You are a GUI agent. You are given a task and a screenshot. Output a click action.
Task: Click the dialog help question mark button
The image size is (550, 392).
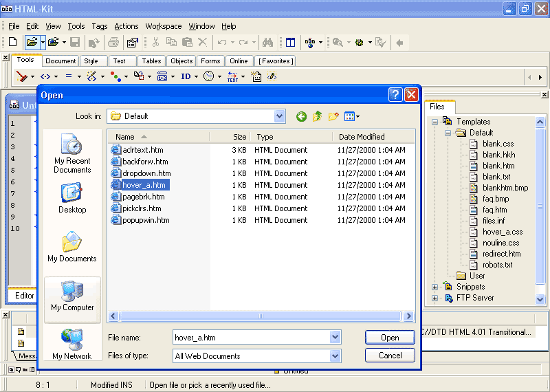[x=395, y=94]
